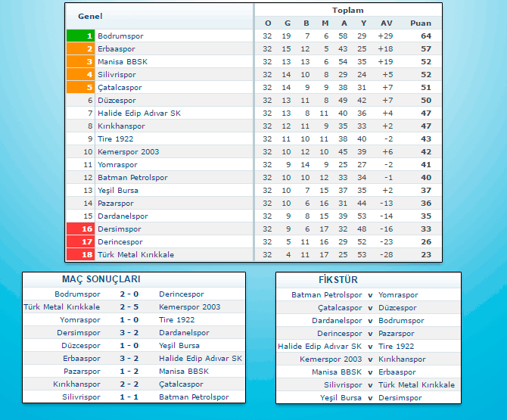Select Halide Edip Adıvar SK in standings
Screen dimensions: 507x420
[x=139, y=113]
